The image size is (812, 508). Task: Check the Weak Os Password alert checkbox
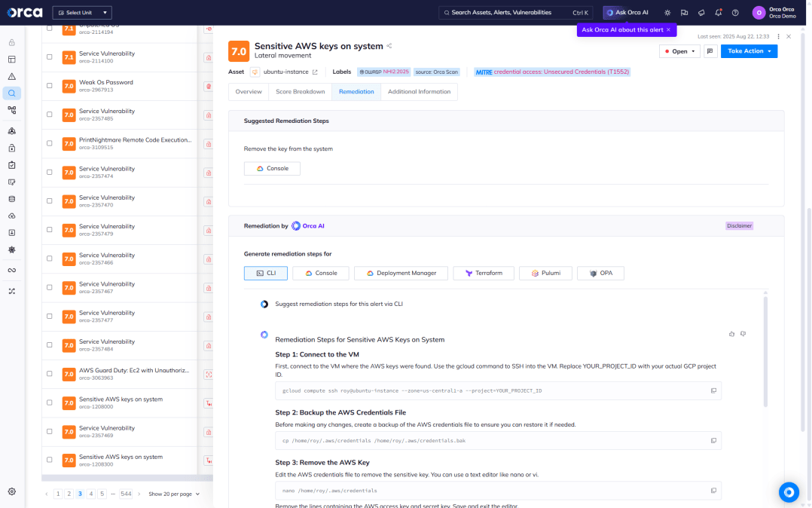pos(50,86)
